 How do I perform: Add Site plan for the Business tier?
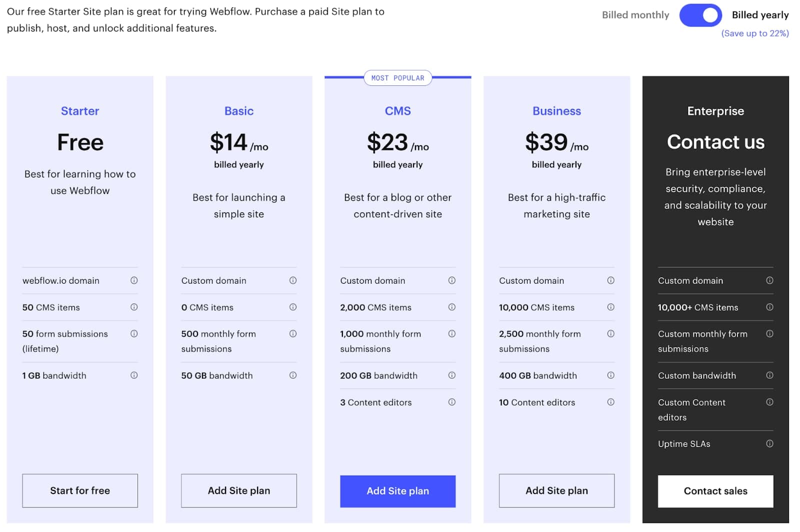click(x=556, y=491)
